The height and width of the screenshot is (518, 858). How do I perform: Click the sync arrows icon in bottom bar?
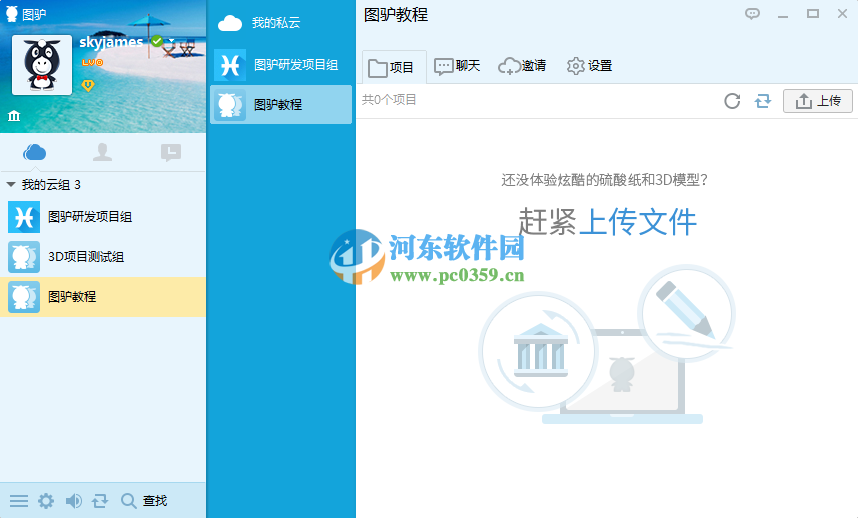[100, 500]
